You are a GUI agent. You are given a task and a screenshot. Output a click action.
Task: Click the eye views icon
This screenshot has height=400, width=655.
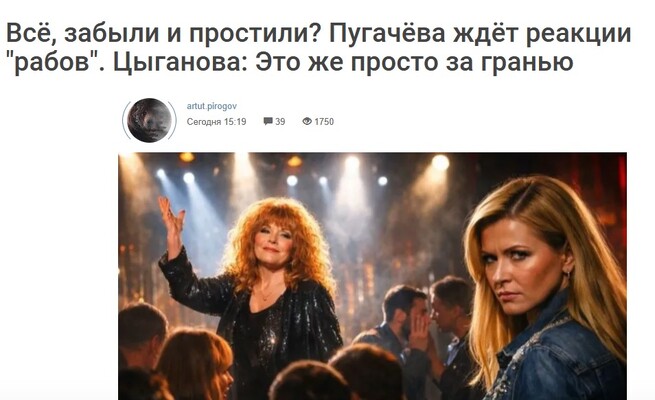(307, 121)
